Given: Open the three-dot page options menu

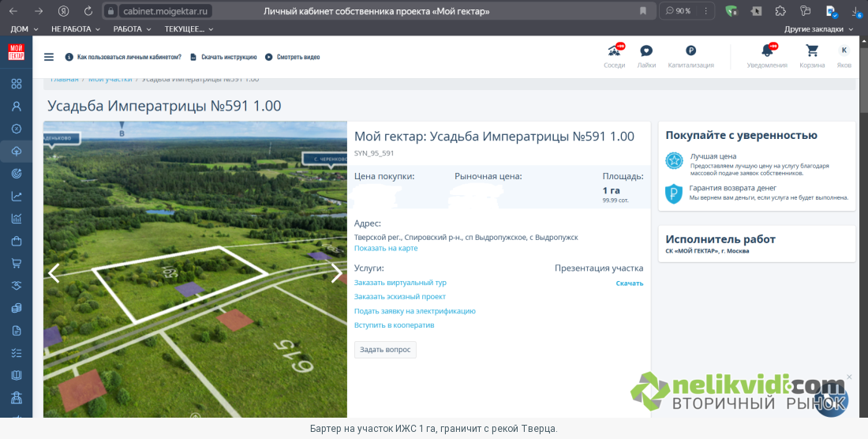Looking at the screenshot, I should 705,11.
